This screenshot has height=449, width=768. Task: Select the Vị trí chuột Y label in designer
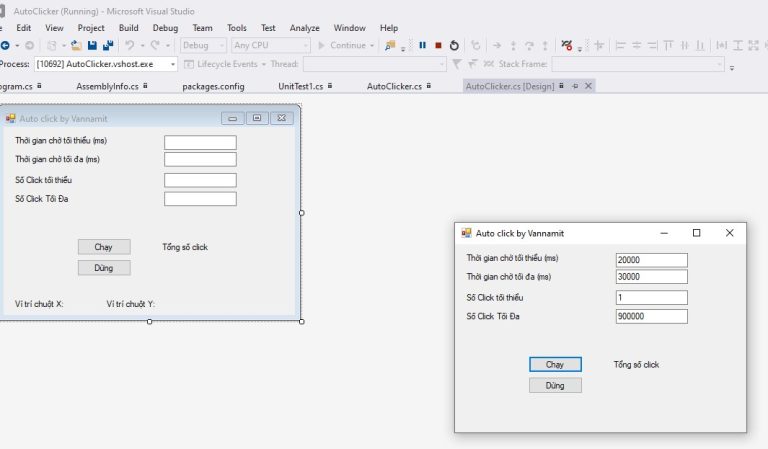pos(130,304)
